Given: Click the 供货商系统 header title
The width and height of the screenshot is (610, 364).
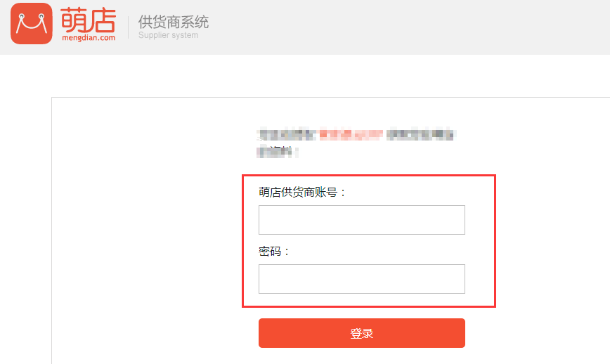Looking at the screenshot, I should coord(174,22).
